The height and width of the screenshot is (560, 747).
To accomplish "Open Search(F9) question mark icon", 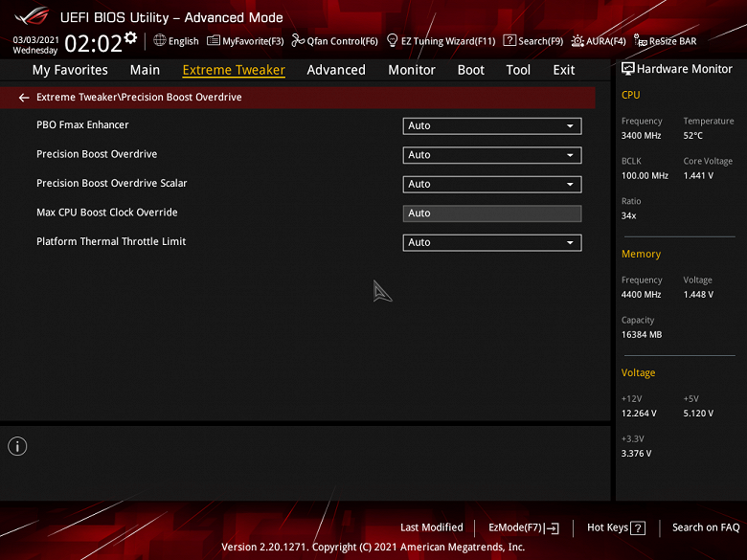I will 509,40.
